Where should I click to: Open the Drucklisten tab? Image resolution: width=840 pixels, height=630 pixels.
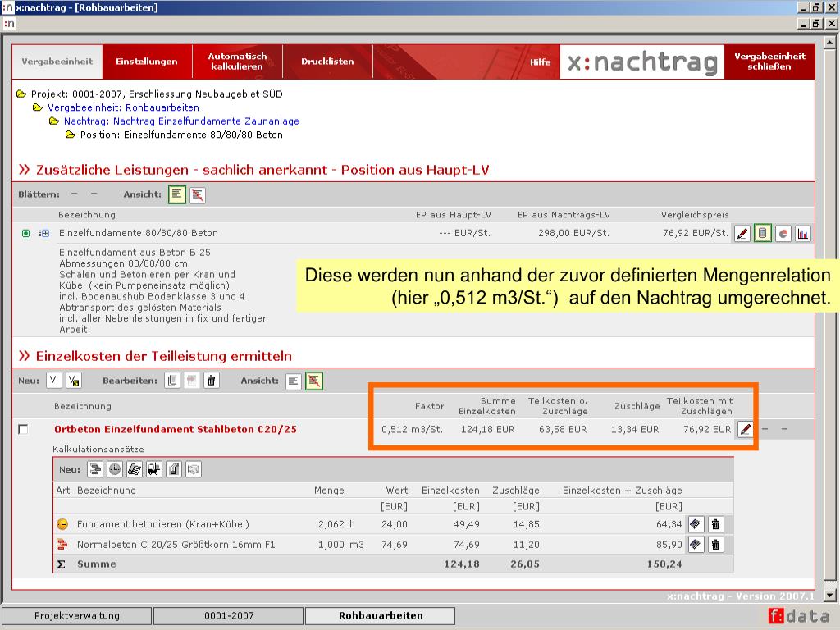[x=327, y=62]
